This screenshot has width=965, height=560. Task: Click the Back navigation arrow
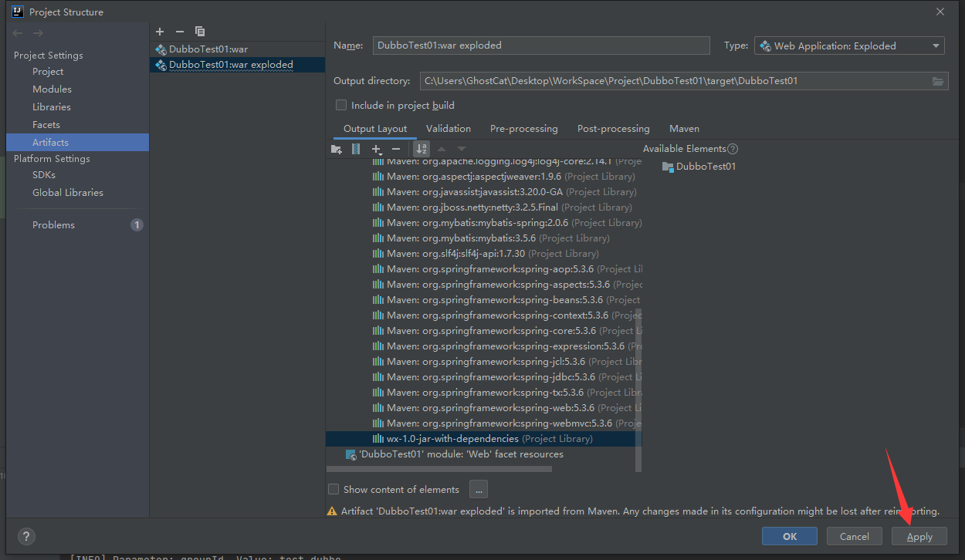18,33
